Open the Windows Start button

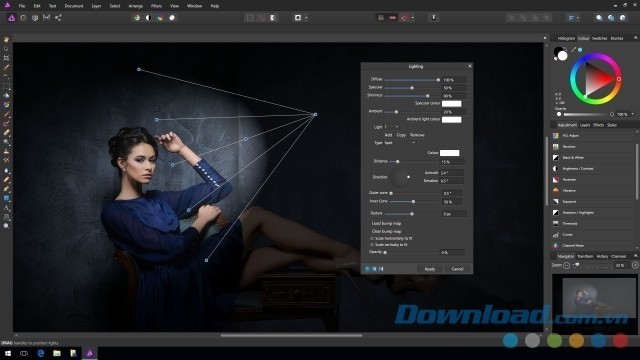tap(8, 353)
